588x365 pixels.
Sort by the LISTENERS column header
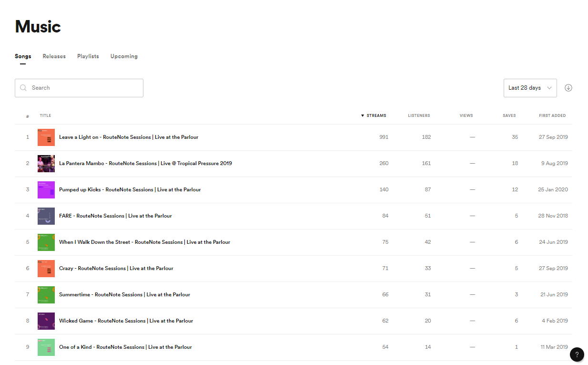(x=418, y=115)
